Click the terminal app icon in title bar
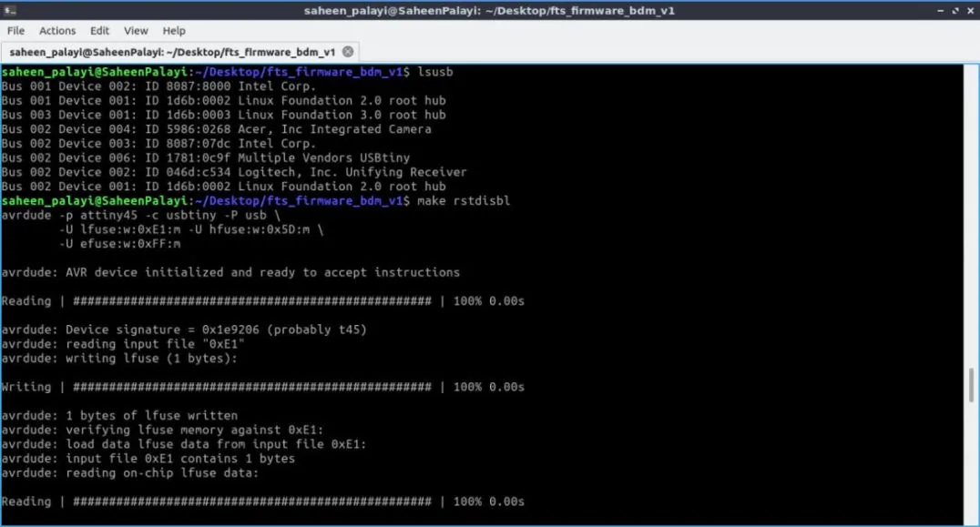980x527 pixels. point(9,10)
